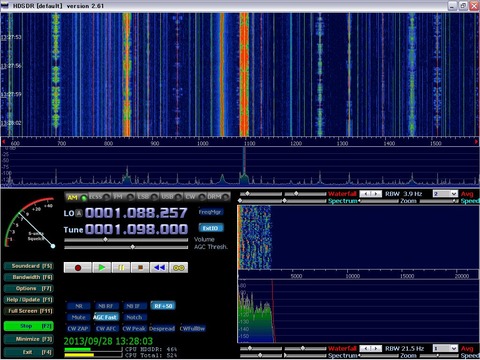Click the orange stop square button
This screenshot has width=480, height=360.
tap(140, 268)
